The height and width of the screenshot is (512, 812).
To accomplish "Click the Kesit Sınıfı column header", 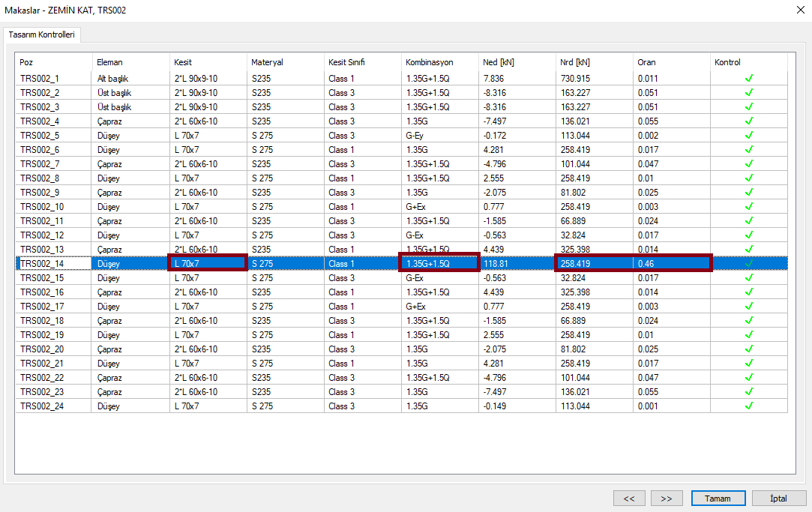I will [x=362, y=62].
